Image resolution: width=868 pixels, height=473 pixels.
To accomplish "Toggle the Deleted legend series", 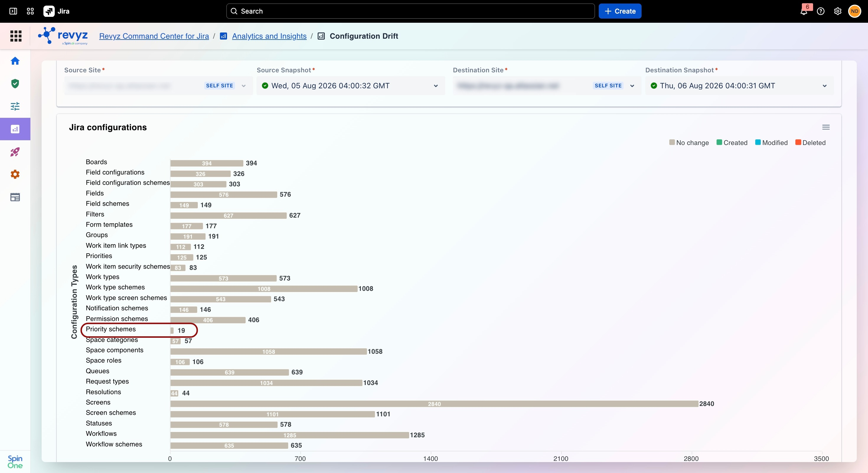I will tap(810, 143).
